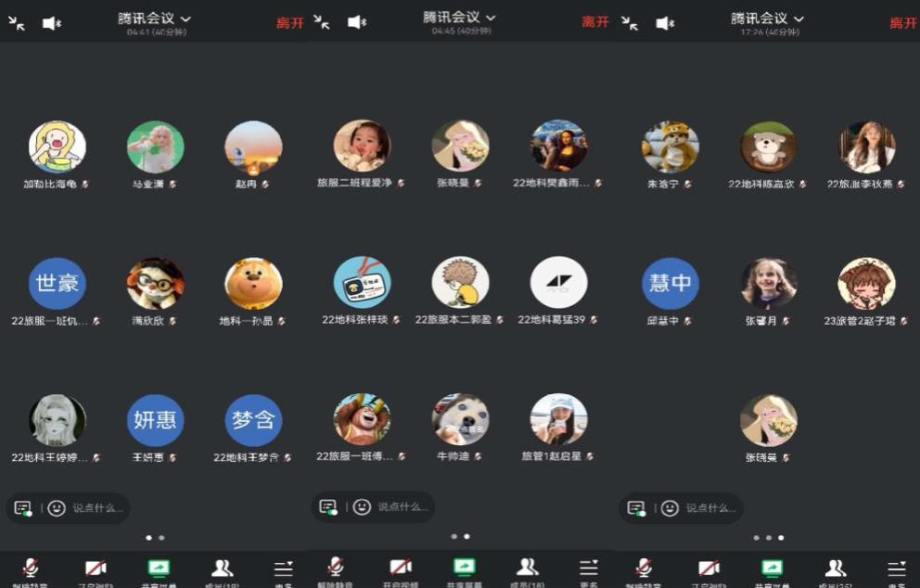Open the members icon in the right panel
The image size is (920, 588).
click(835, 569)
